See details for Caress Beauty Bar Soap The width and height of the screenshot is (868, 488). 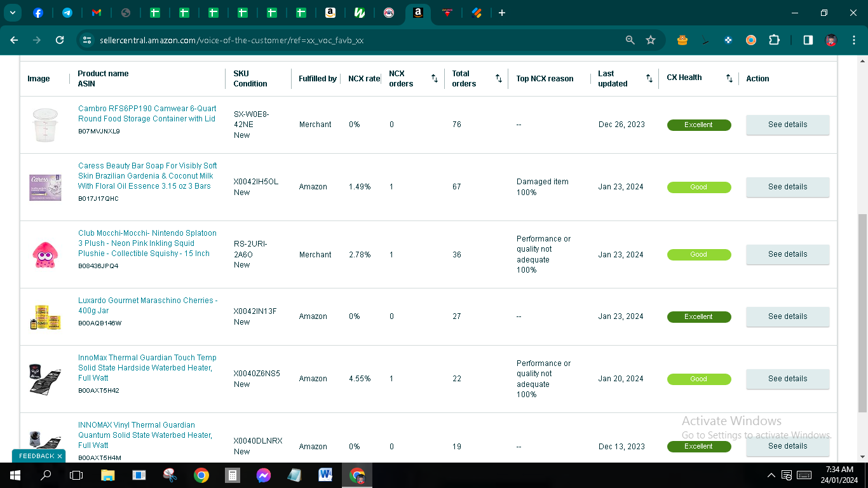787,187
